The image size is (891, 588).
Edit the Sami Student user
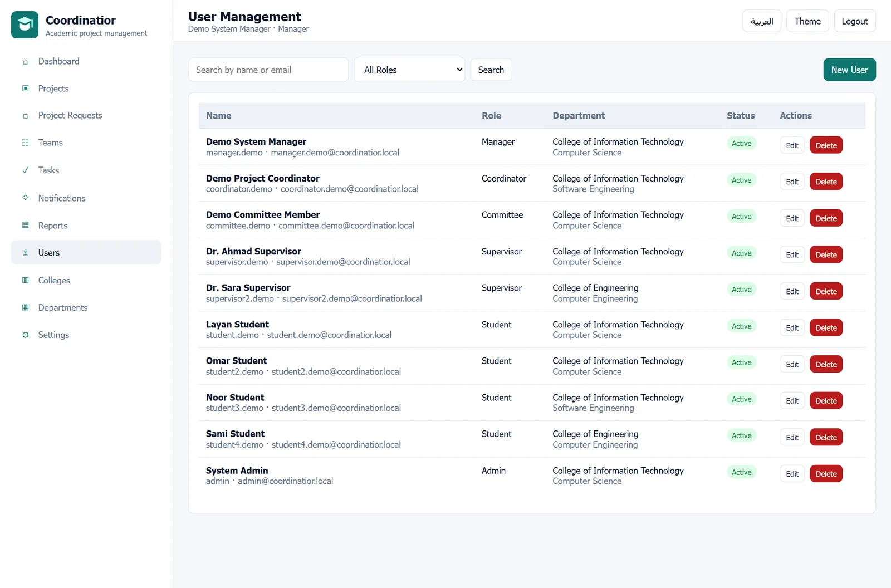click(792, 437)
